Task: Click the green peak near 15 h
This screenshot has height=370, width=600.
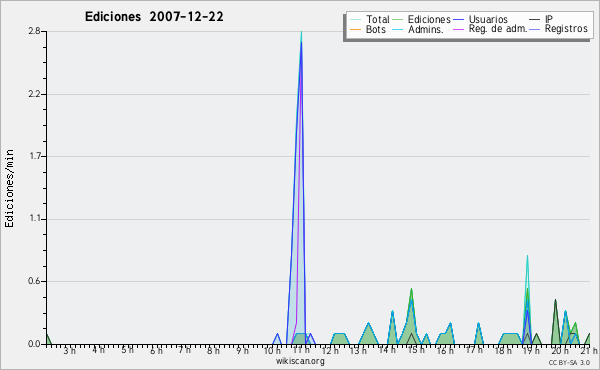Action: pos(411,316)
